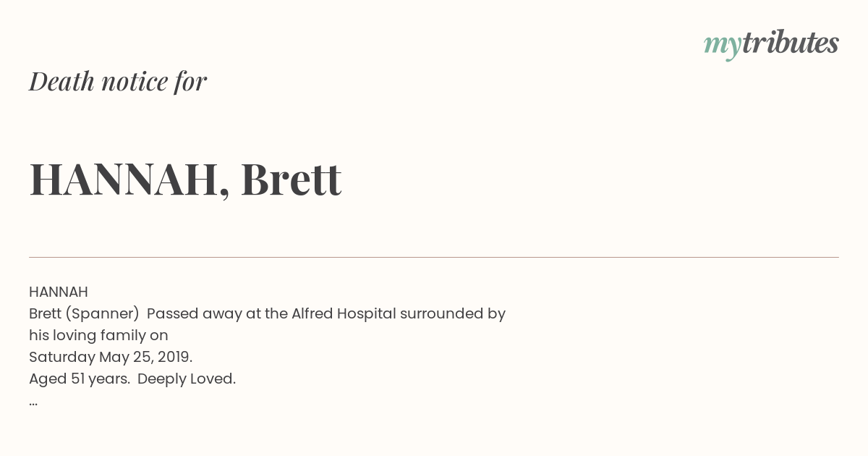Click the green "my" part of logo
868x456 pixels.
tap(723, 46)
